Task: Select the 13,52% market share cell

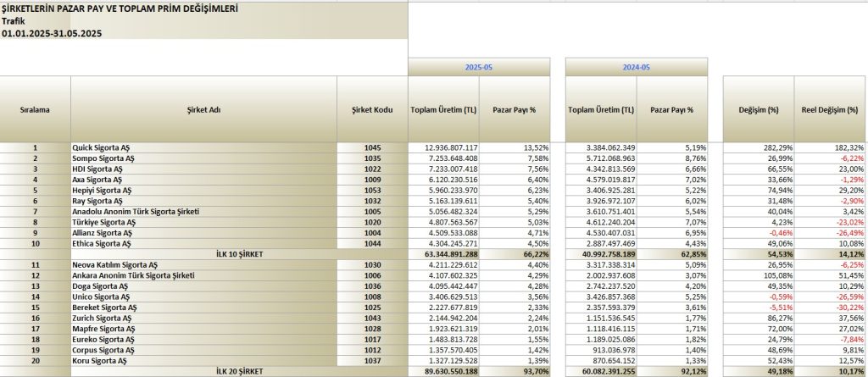Action: (515, 147)
